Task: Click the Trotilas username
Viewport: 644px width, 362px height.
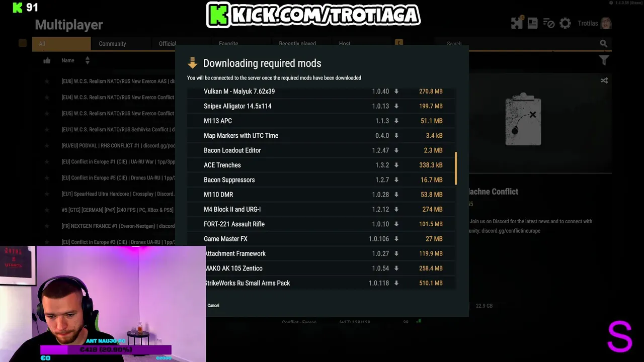Action: pyautogui.click(x=588, y=23)
